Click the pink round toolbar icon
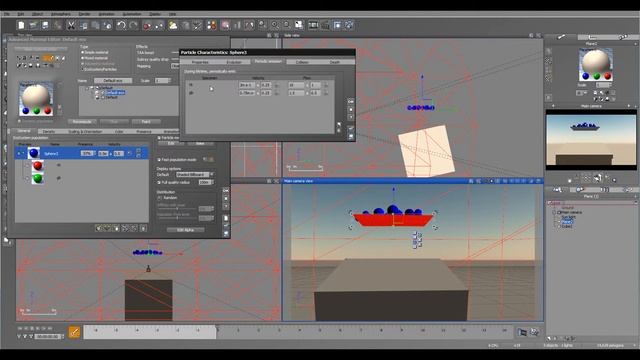The width and height of the screenshot is (640, 360). [x=225, y=25]
